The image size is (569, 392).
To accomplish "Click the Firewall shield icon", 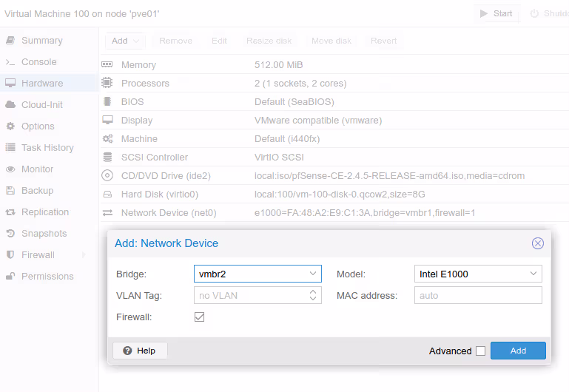I will pyautogui.click(x=10, y=255).
